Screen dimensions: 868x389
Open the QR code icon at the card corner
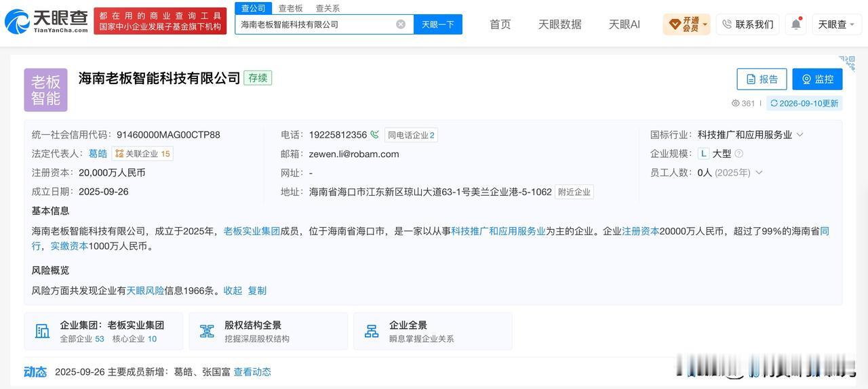point(847,63)
